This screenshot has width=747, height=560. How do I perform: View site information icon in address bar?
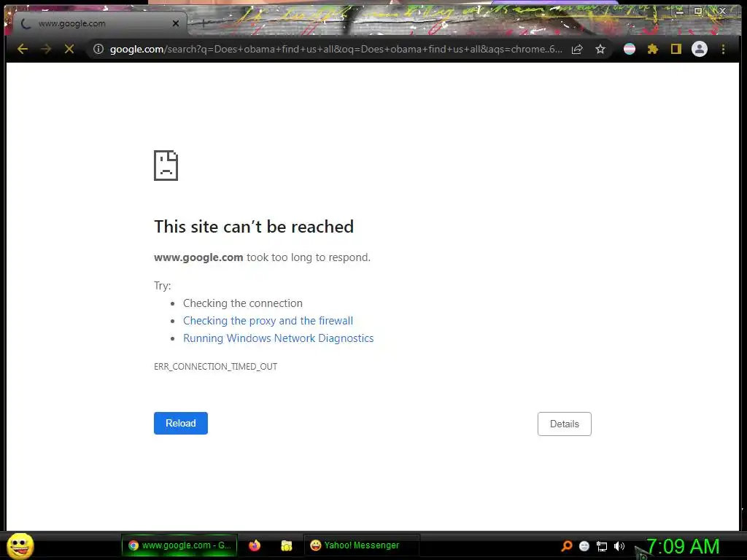point(98,49)
